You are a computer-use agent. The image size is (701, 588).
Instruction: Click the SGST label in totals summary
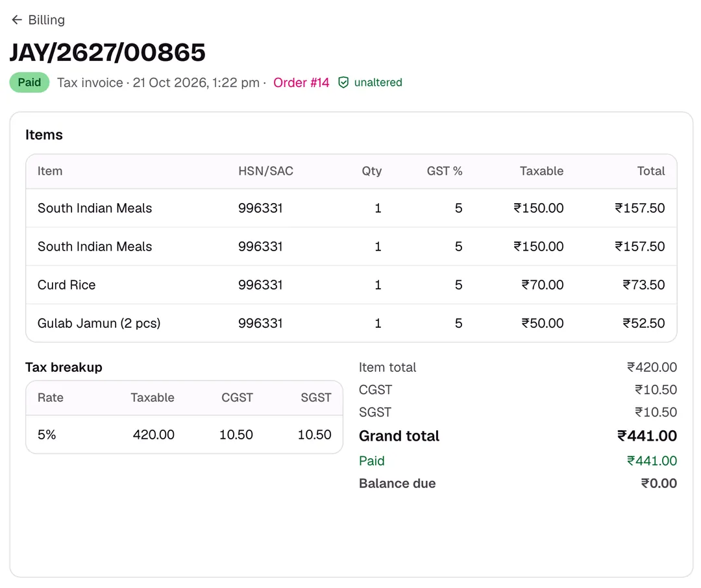(375, 412)
